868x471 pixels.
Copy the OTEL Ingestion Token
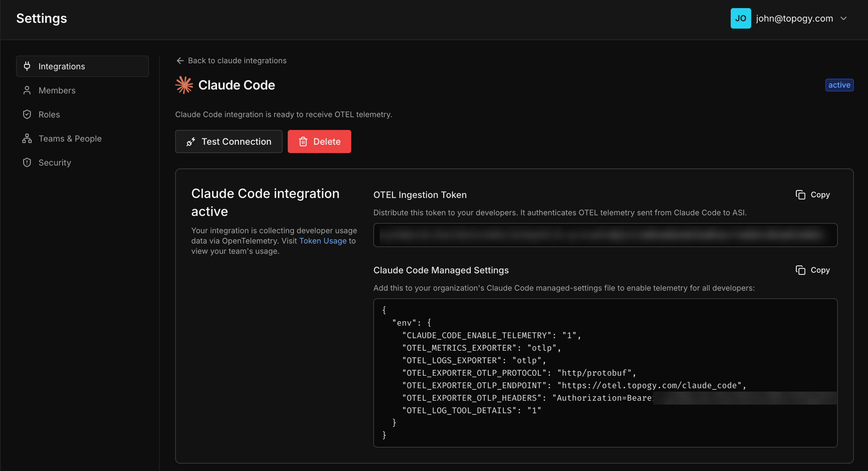coord(813,195)
